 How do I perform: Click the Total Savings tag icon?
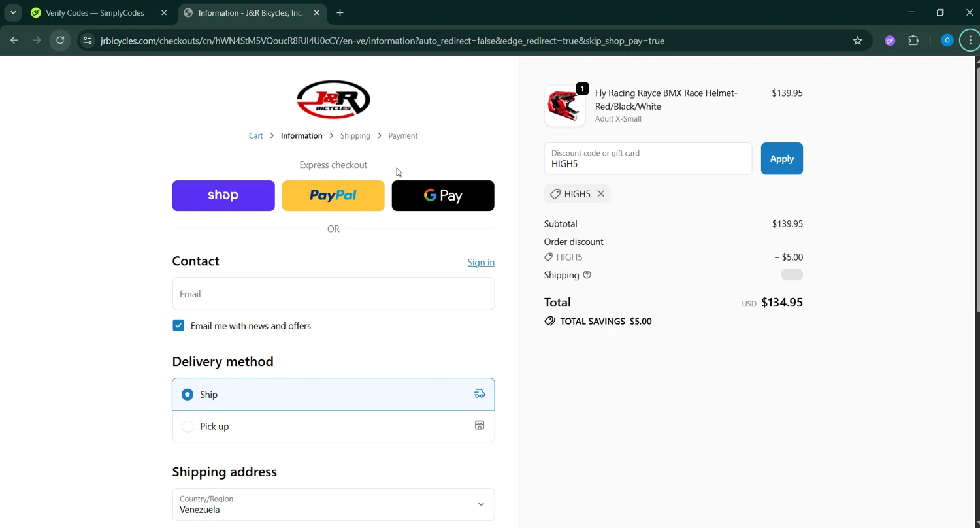[549, 322]
